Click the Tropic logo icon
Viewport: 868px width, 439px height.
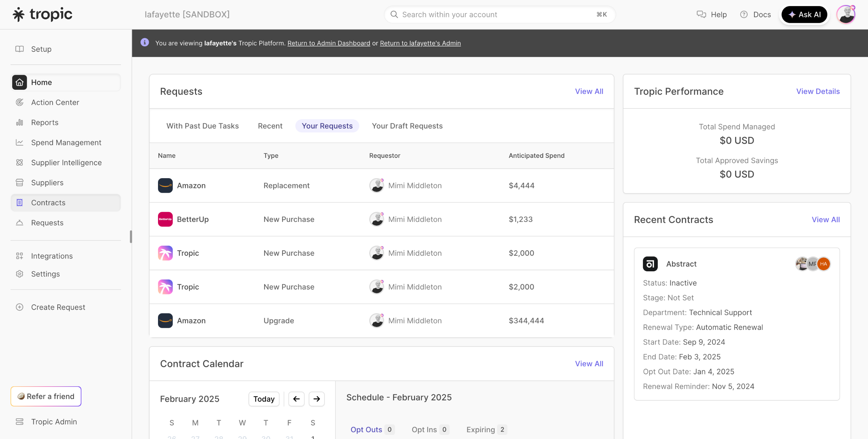[19, 15]
